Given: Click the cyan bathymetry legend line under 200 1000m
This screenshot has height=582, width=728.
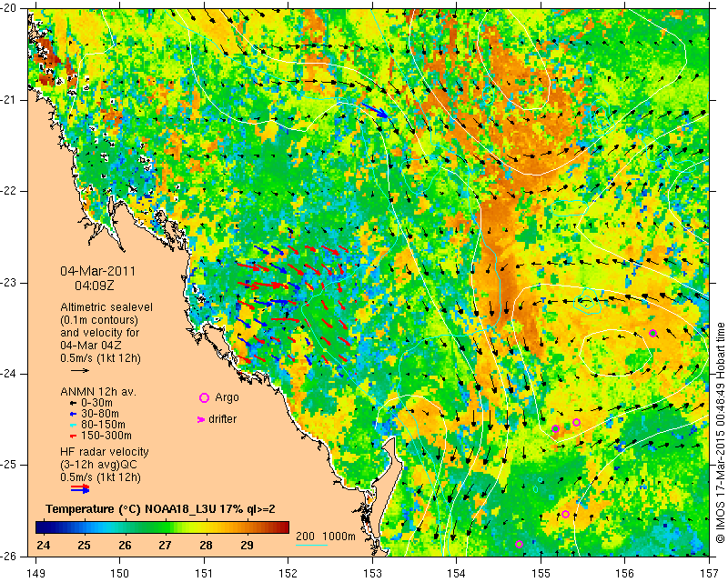Looking at the screenshot, I should pyautogui.click(x=311, y=545).
